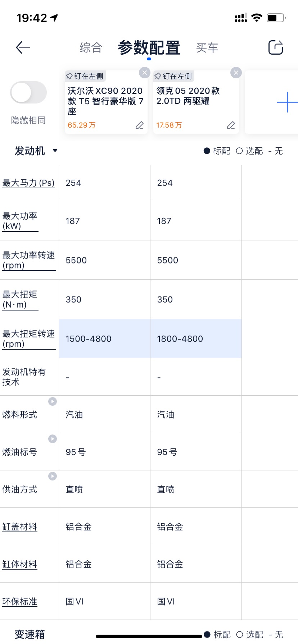Pin the Lynk 05 to the left
The width and height of the screenshot is (298, 644).
(173, 76)
